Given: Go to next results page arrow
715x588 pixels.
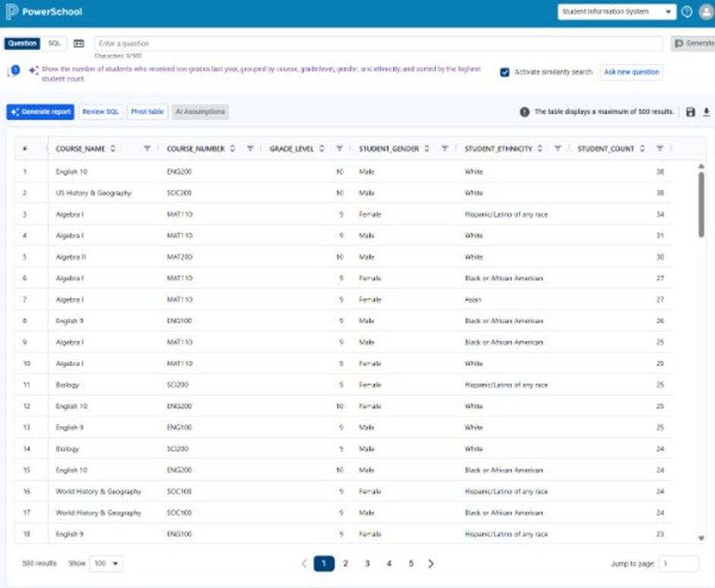Looking at the screenshot, I should 431,564.
